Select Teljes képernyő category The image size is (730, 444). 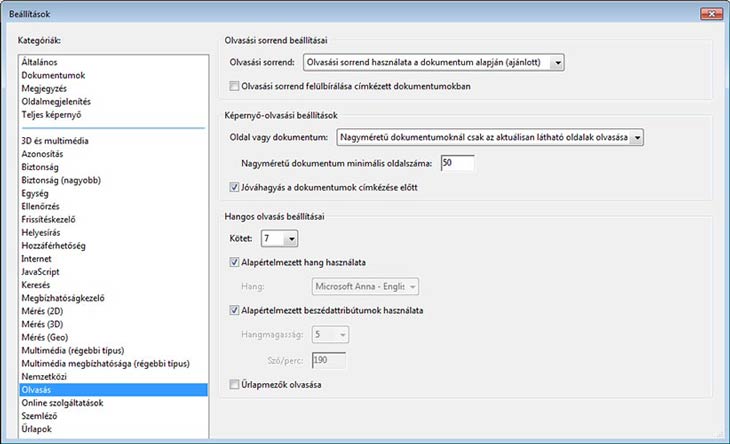pos(114,114)
